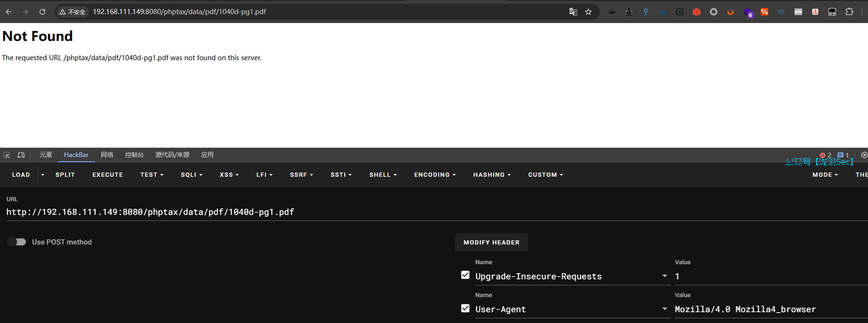
Task: Expand the SQLI payload dropdown
Action: (192, 175)
